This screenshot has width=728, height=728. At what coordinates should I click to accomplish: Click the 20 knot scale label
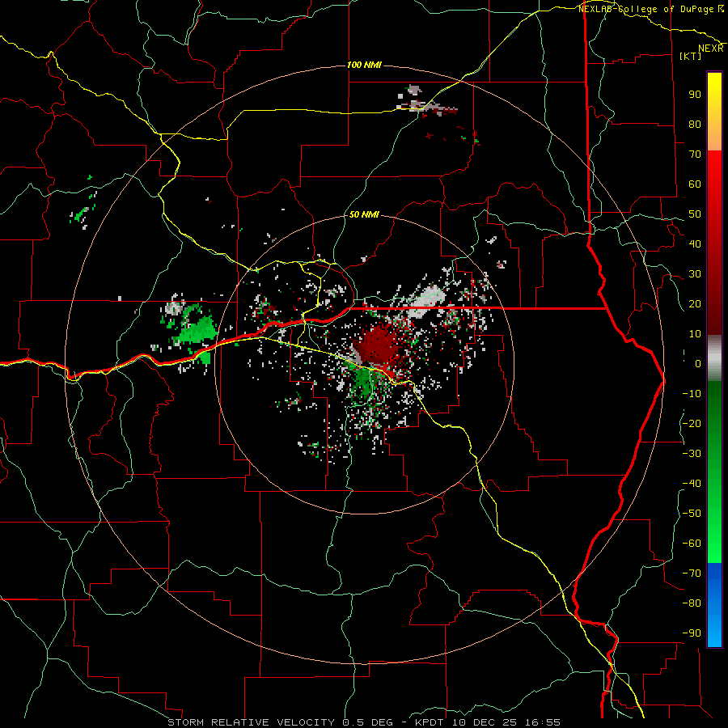coord(695,303)
